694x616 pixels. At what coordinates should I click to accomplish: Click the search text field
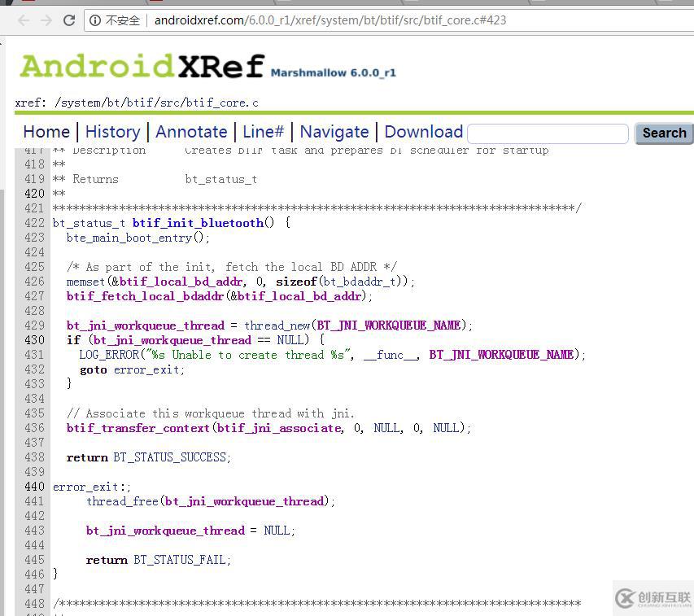pos(548,133)
